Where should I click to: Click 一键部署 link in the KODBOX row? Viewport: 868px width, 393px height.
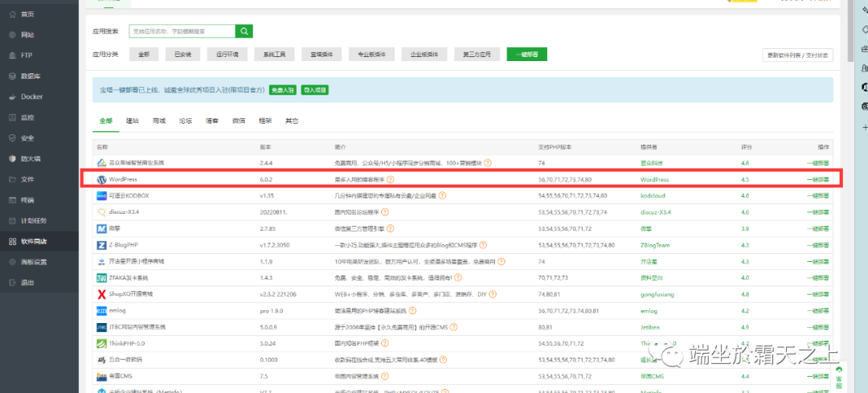pos(817,196)
